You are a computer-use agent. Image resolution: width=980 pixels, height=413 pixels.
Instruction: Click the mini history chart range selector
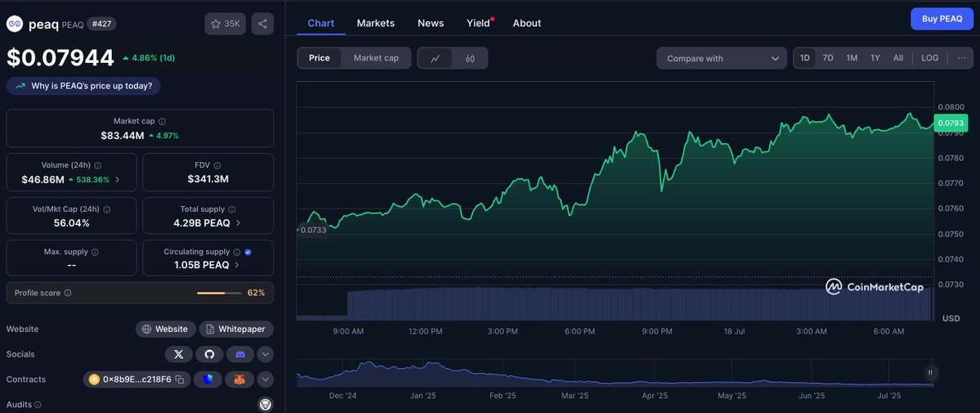coord(615,372)
